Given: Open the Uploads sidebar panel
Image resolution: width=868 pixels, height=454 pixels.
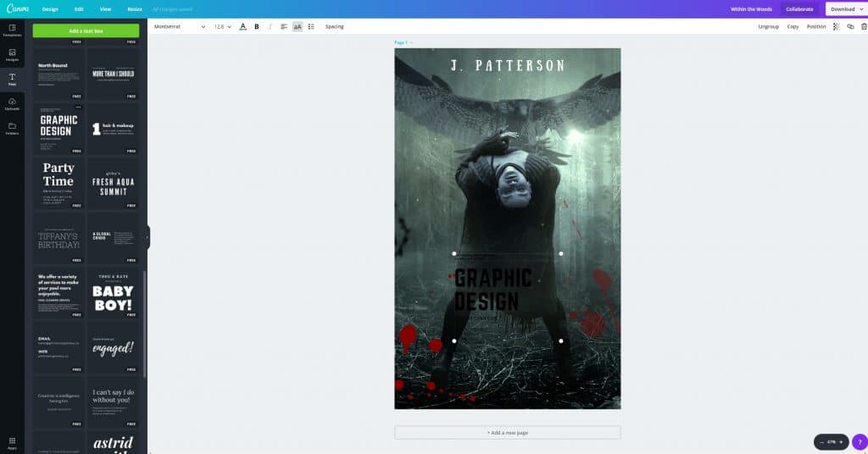Looking at the screenshot, I should [12, 103].
